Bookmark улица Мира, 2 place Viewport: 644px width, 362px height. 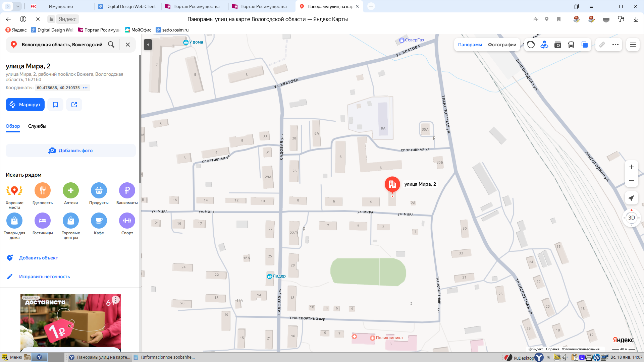(x=55, y=105)
